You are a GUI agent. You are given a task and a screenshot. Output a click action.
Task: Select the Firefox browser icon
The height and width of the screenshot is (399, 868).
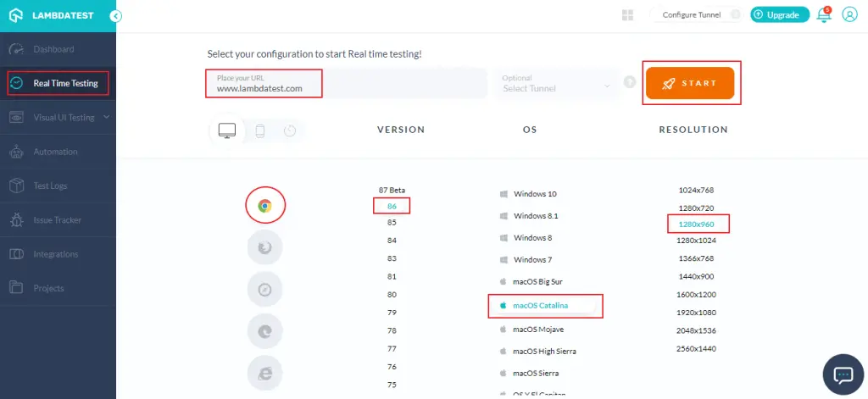(x=264, y=247)
